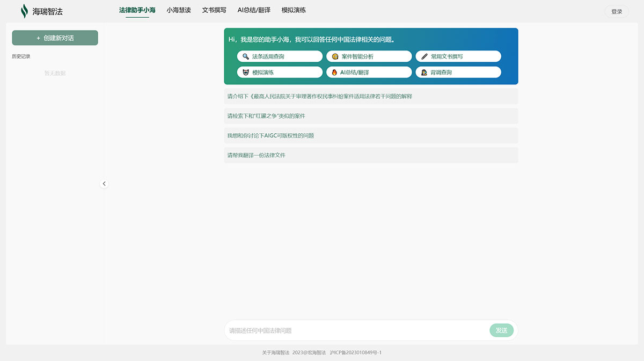Switch to the 小海慧读 tab
Viewport: 644px width, 361px height.
pos(179,10)
